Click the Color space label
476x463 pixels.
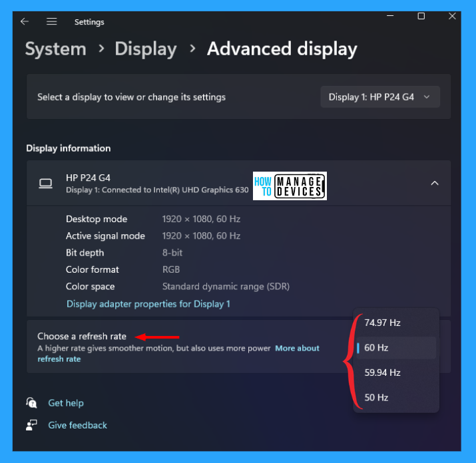pyautogui.click(x=90, y=287)
